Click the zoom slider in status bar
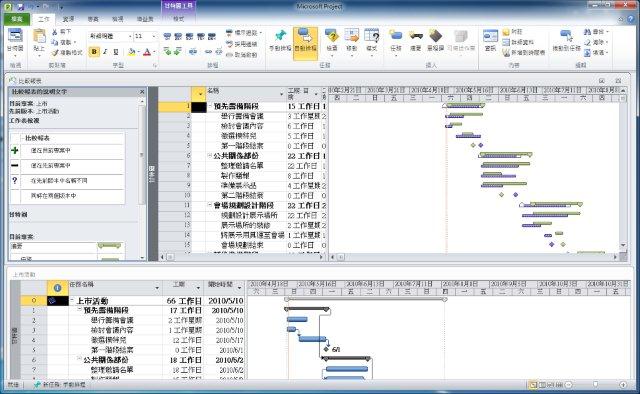Viewport: 640px width, 394px height. pyautogui.click(x=596, y=385)
